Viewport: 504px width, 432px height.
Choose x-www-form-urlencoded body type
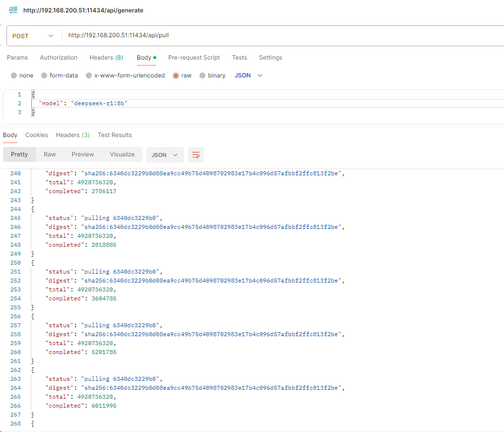(89, 75)
